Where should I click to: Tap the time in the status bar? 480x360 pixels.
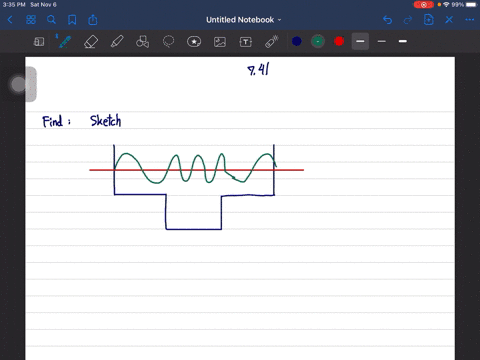point(14,5)
